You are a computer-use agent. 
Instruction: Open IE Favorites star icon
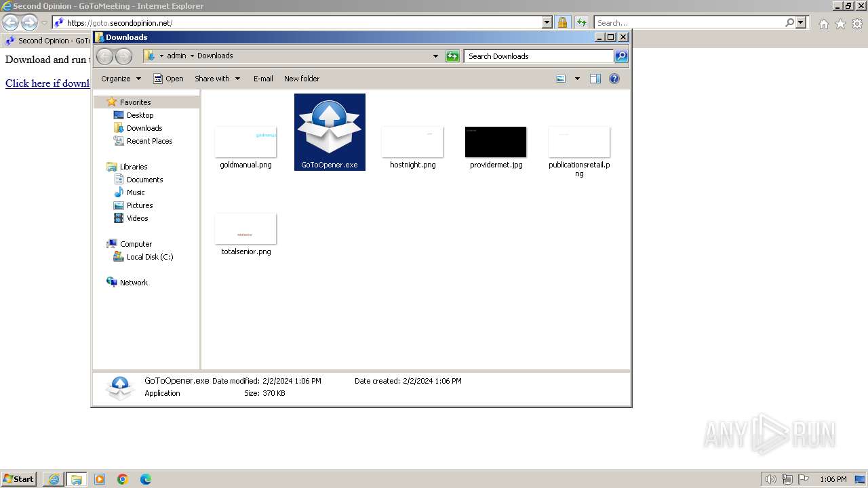(840, 24)
